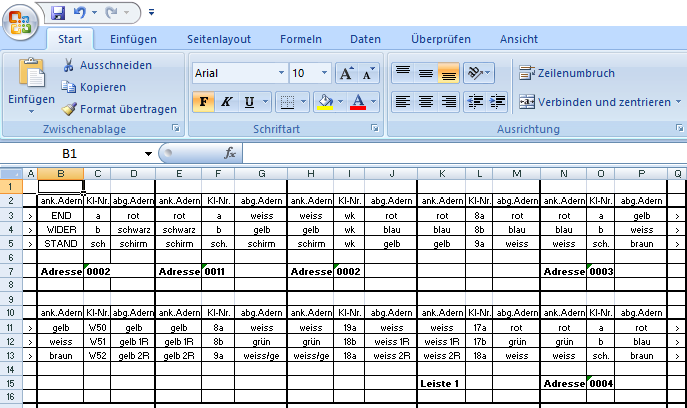The width and height of the screenshot is (687, 408).
Task: Open text orientation button
Action: click(x=478, y=73)
